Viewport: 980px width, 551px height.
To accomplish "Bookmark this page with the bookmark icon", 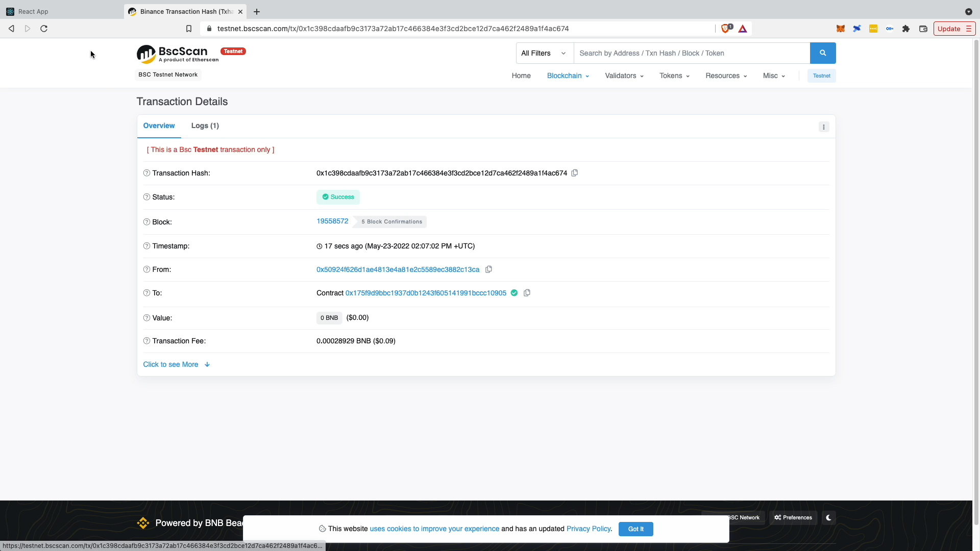I will tap(189, 29).
